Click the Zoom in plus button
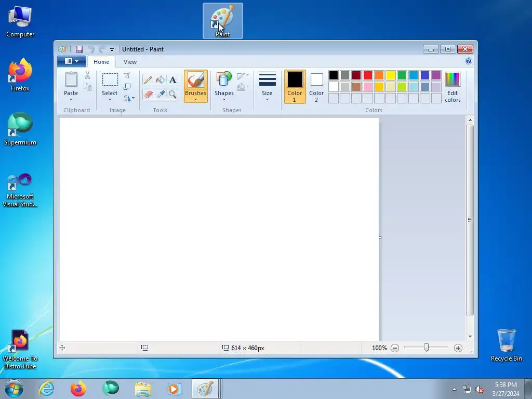This screenshot has width=532, height=399. 458,348
